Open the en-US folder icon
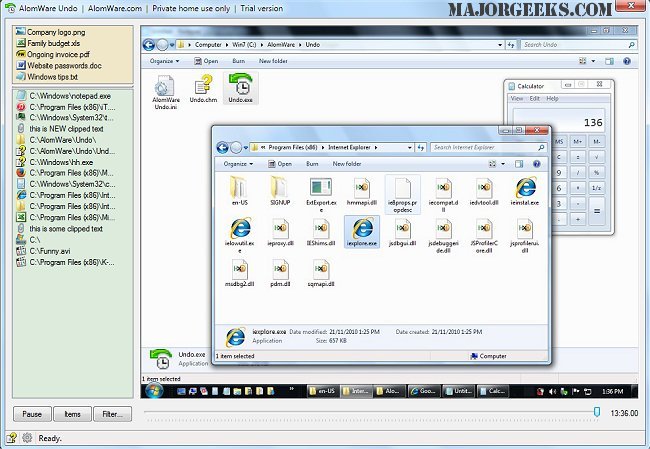The width and height of the screenshot is (650, 449). tap(240, 192)
